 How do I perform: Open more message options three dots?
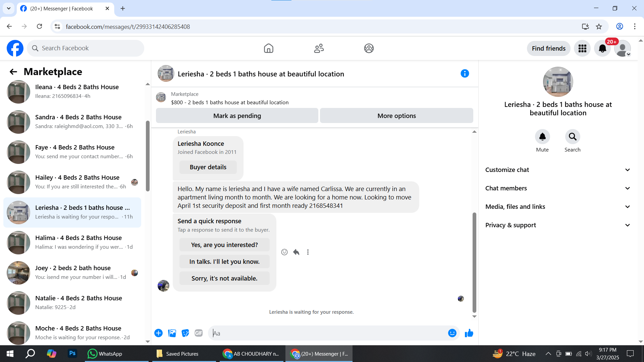[308, 252]
